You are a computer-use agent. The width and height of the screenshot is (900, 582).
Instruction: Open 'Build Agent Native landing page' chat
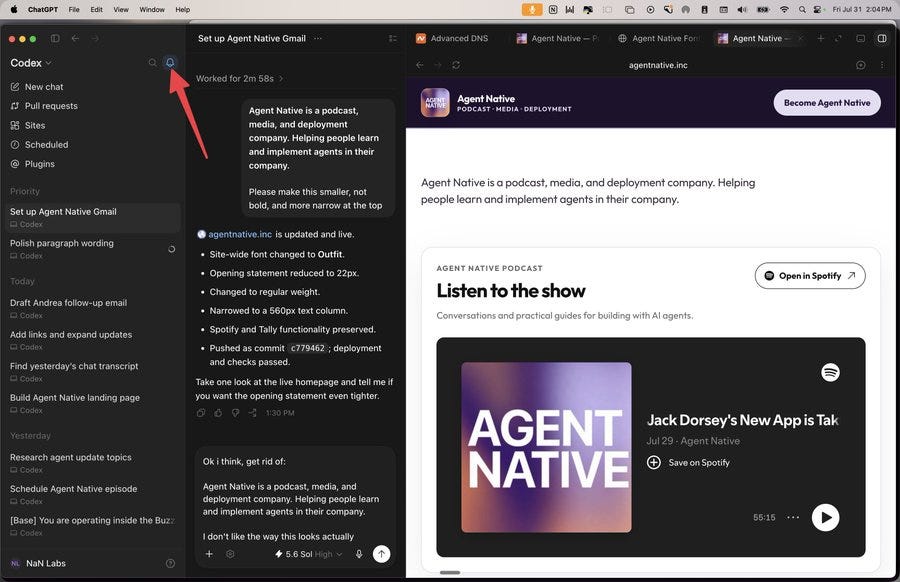tap(92, 403)
